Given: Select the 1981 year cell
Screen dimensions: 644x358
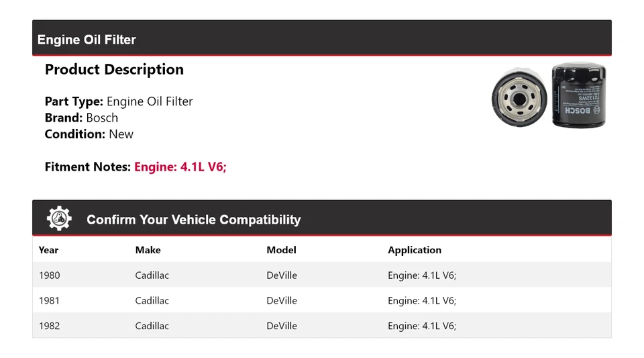Looking at the screenshot, I should tap(49, 301).
